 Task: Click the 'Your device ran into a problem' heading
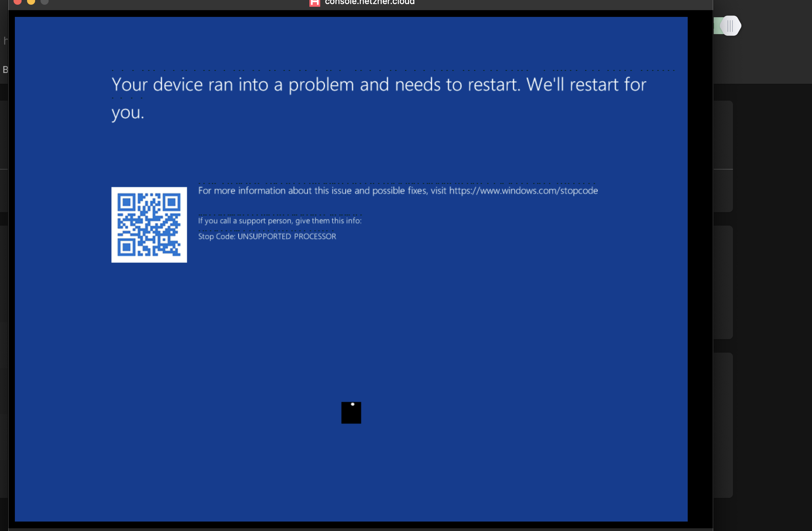point(379,84)
